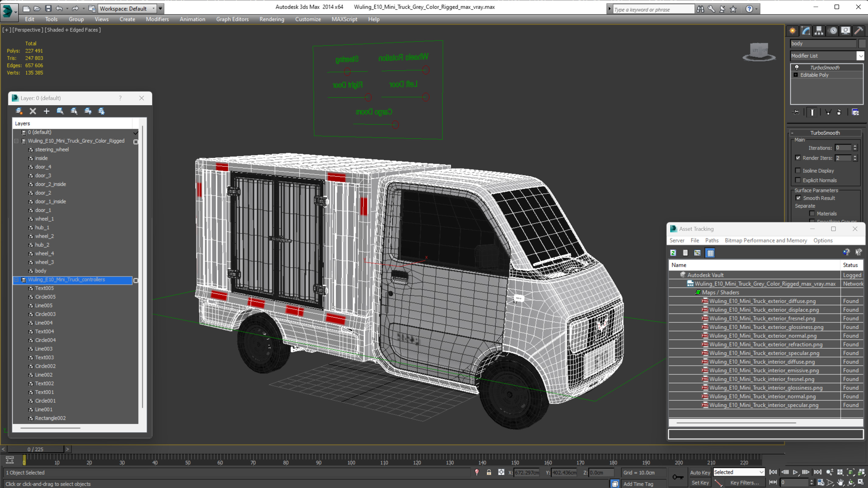This screenshot has height=488, width=868.
Task: Click Go to End playback button
Action: tap(817, 472)
